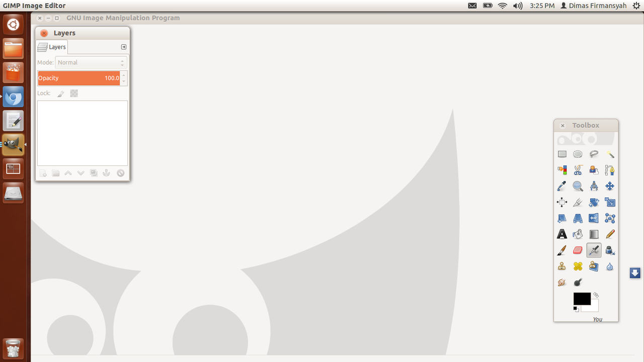
Task: Click the empty layers list area
Action: [83, 133]
